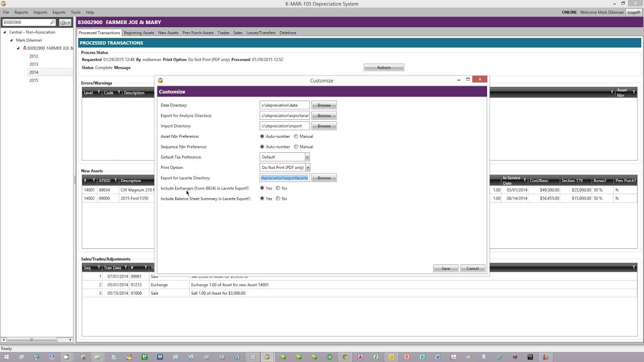The image size is (644, 362).
Task: Click the Refresh button in Process Status
Action: coord(384,67)
